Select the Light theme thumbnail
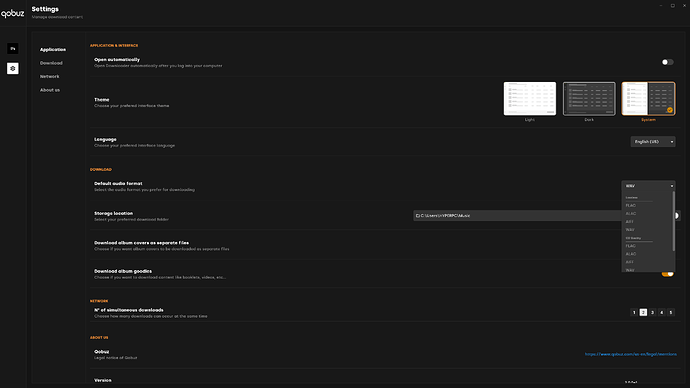The width and height of the screenshot is (690, 388). tap(530, 99)
